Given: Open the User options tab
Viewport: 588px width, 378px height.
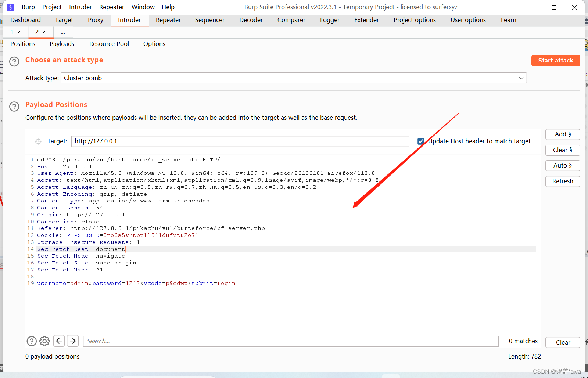Looking at the screenshot, I should [x=468, y=20].
